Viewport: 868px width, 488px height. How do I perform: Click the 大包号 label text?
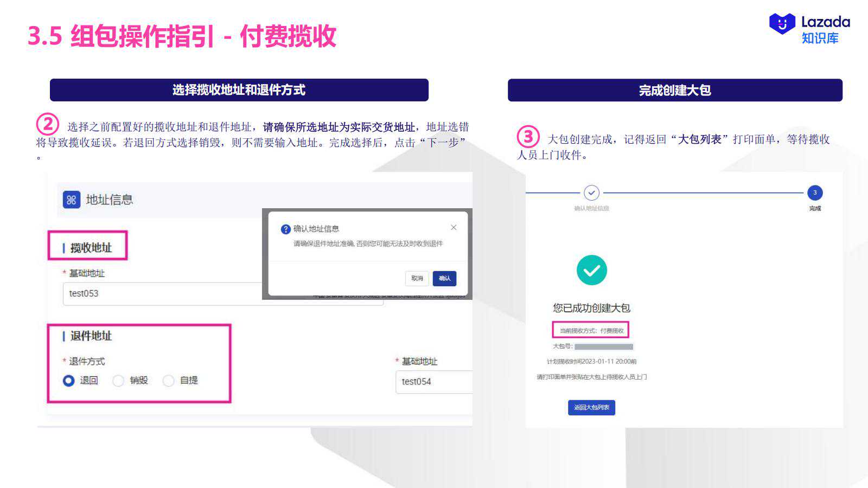pos(562,346)
